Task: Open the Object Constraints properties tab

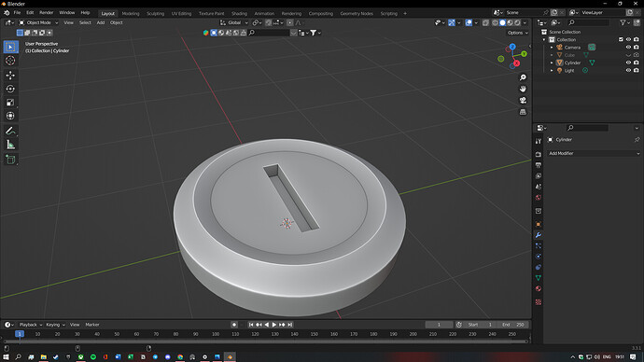Action: [539, 267]
